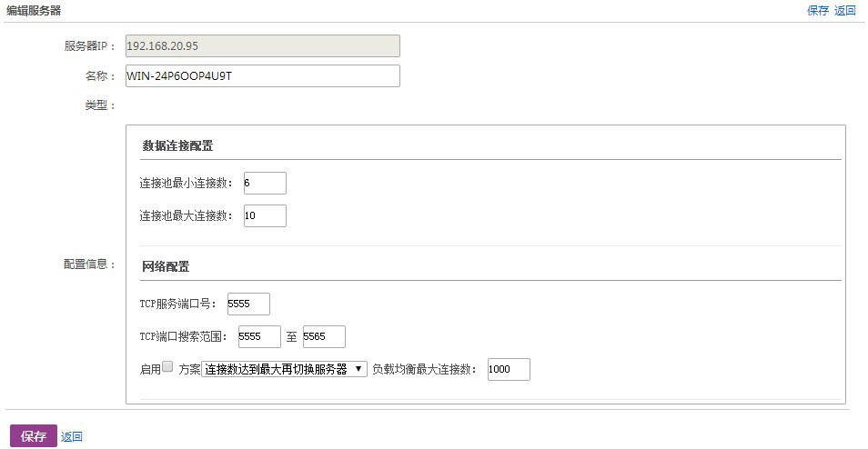This screenshot has height=449, width=868.
Task: Click the 编辑服务器 page title
Action: pyautogui.click(x=35, y=10)
